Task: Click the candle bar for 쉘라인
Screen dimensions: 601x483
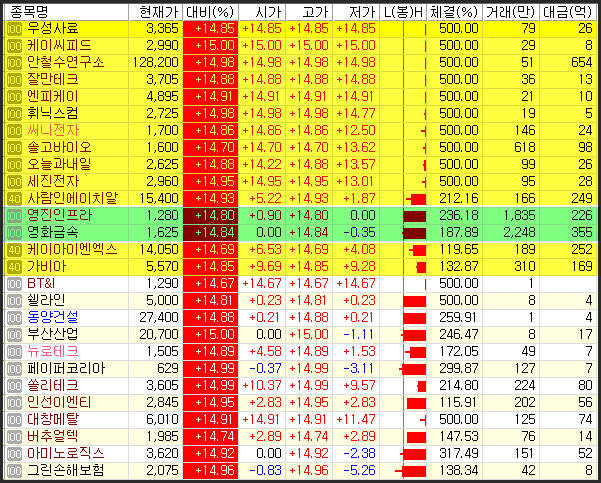Action: (x=414, y=301)
